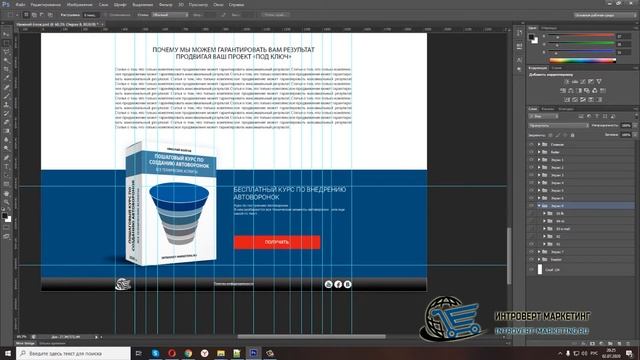Select the Crop tool
This screenshot has height=360, width=640.
(x=6, y=69)
